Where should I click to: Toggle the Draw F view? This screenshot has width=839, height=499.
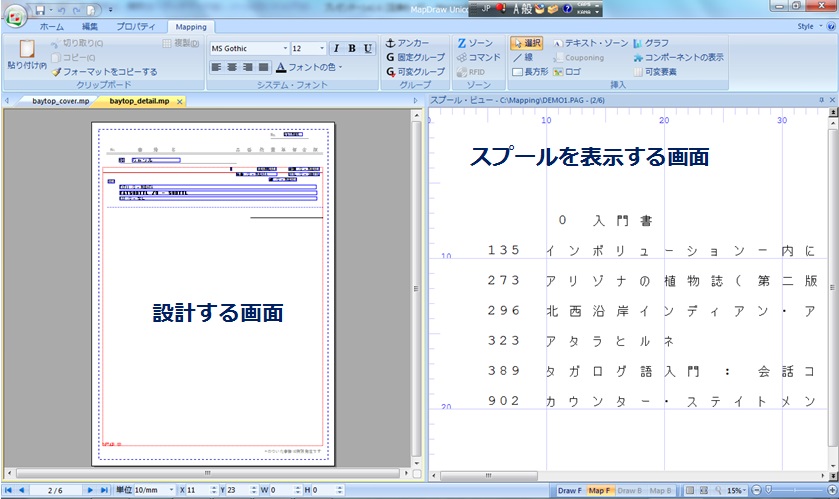[569, 490]
